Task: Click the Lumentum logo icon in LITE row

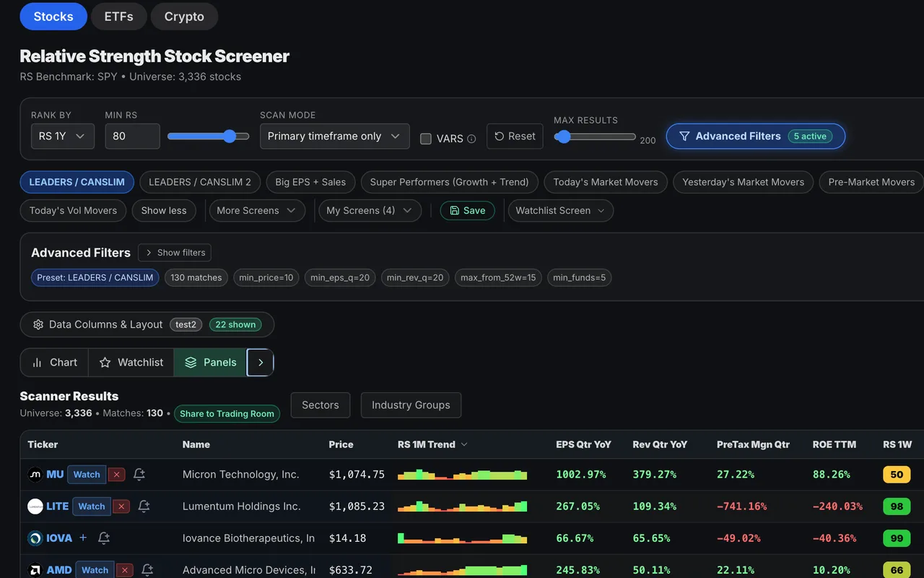Action: [35, 506]
